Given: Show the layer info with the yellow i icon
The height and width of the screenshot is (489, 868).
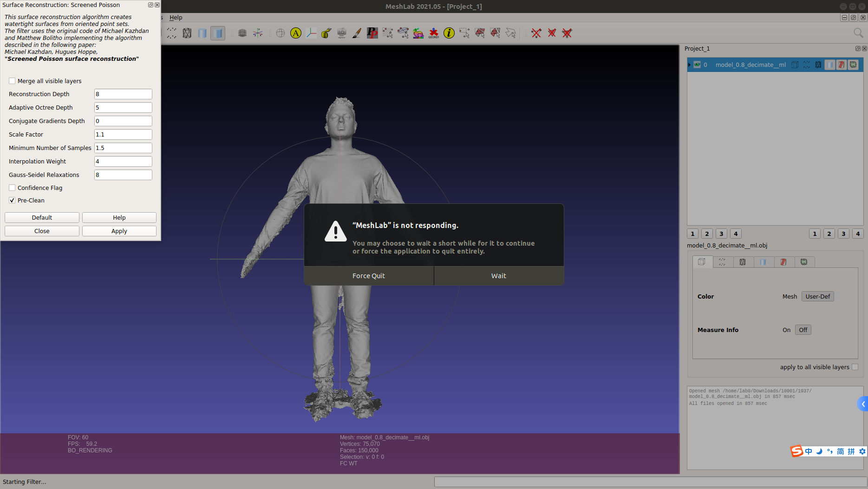Looking at the screenshot, I should click(449, 33).
